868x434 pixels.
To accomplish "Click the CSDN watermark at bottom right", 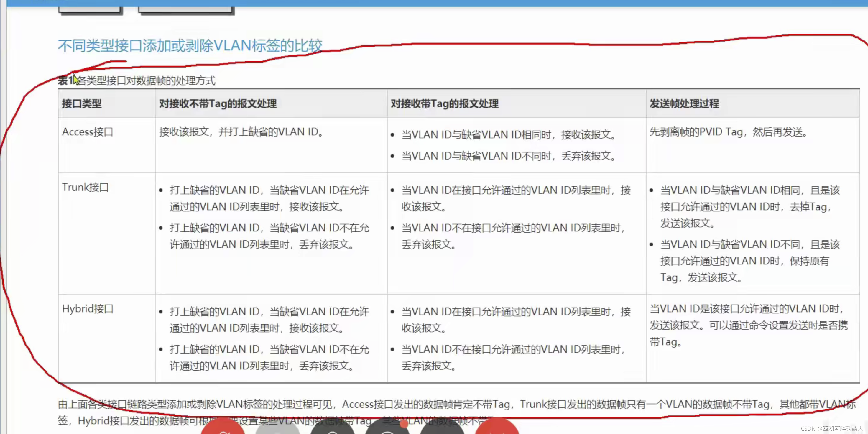I will tap(832, 428).
